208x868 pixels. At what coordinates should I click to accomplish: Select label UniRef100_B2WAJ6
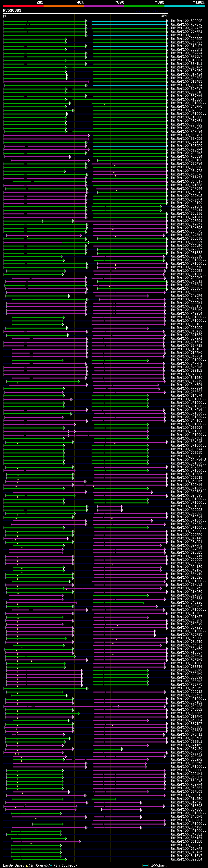click(x=187, y=442)
